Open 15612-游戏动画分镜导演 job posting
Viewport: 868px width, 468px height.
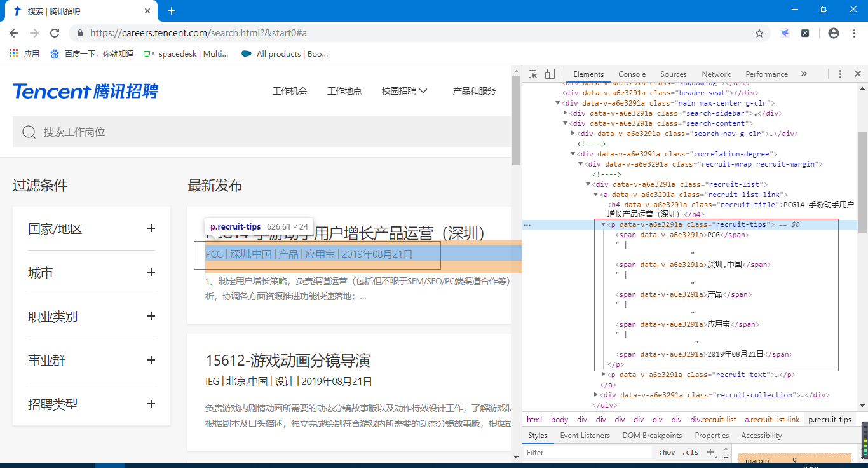click(287, 361)
